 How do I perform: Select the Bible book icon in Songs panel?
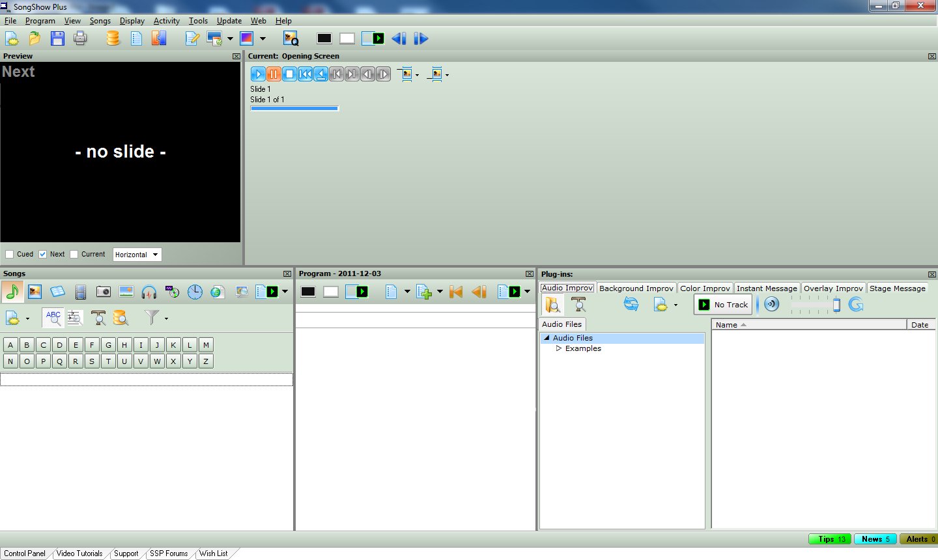pos(58,292)
